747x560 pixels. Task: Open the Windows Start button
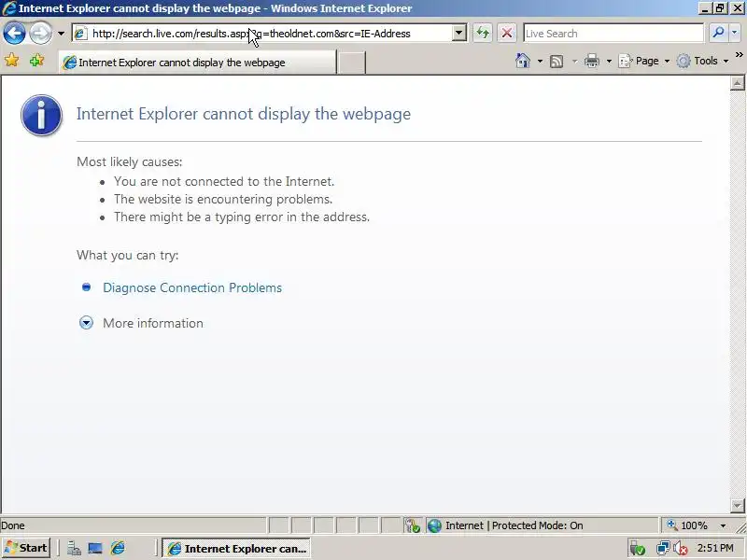27,548
